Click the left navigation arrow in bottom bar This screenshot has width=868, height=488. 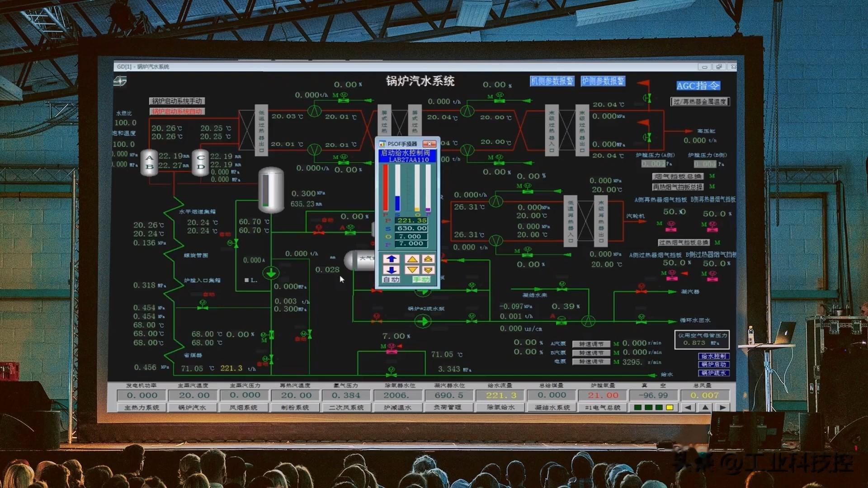688,408
